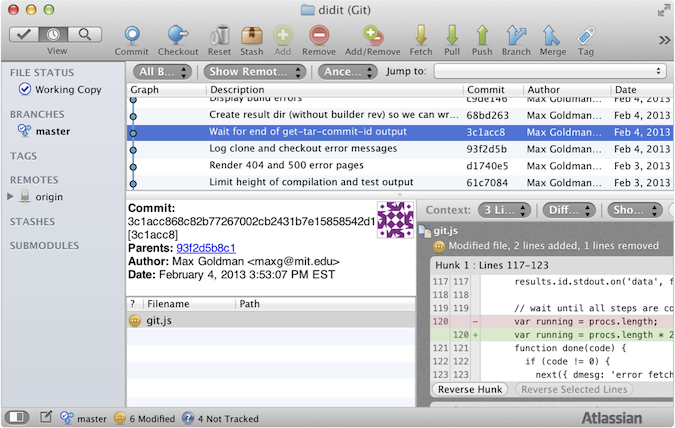Click the Checkout toolbar icon
Image resolution: width=675 pixels, height=428 pixels.
tap(178, 38)
